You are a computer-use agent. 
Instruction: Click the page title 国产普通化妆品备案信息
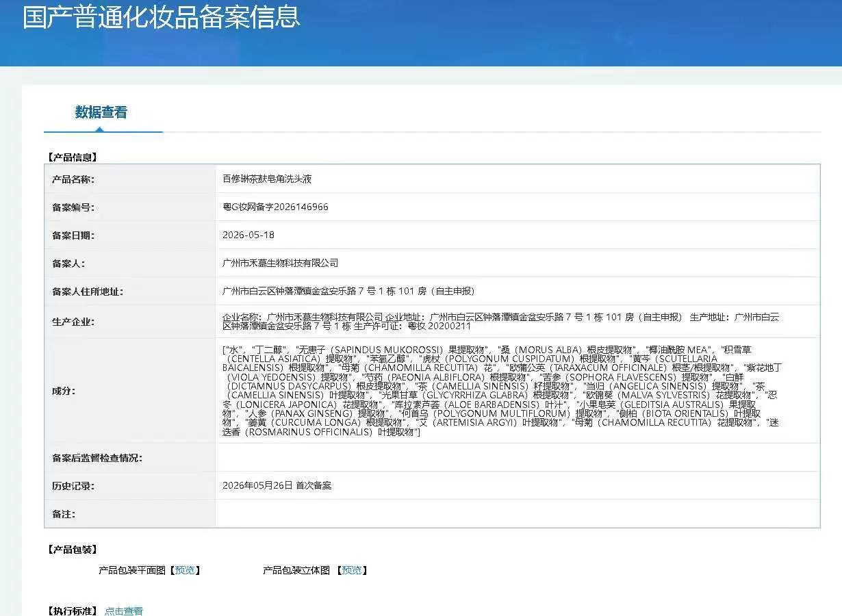coord(162,16)
